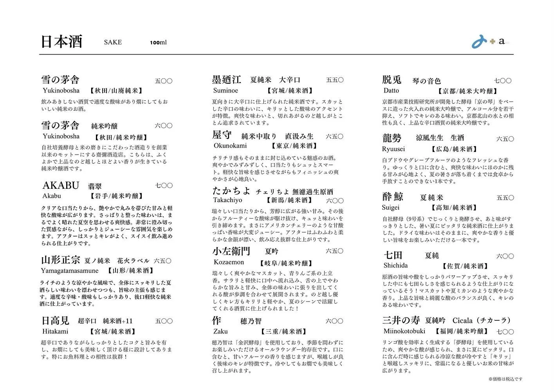Click the ※価格は税込です tax notice

tap(505, 379)
